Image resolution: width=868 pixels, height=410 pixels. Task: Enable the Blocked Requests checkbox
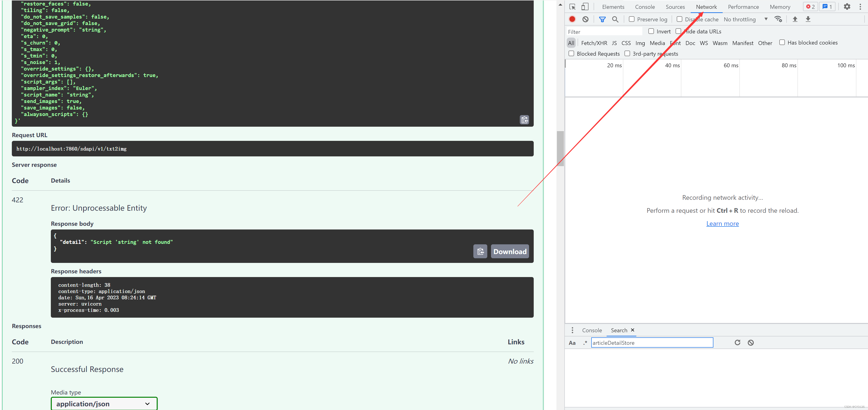pos(572,54)
